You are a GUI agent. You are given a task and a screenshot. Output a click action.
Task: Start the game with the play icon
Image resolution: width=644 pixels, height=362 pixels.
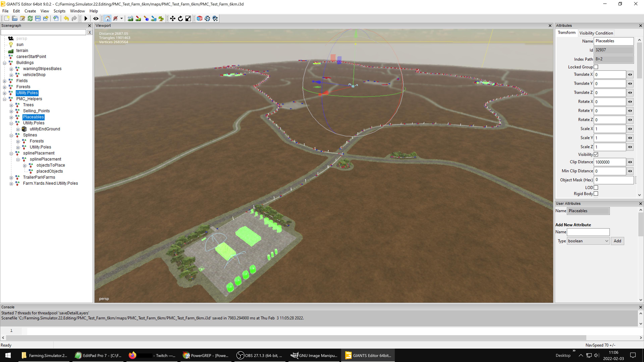86,18
